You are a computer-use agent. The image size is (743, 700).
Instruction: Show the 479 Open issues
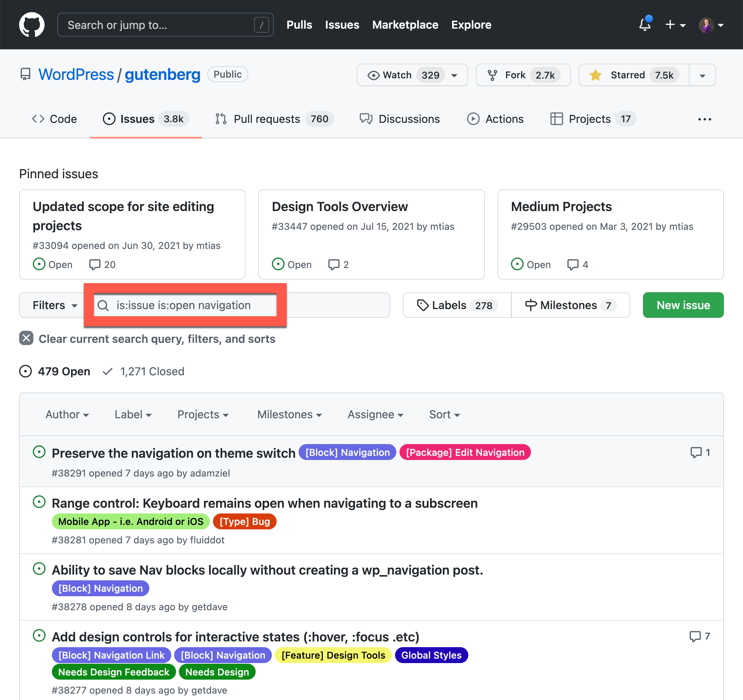(55, 371)
